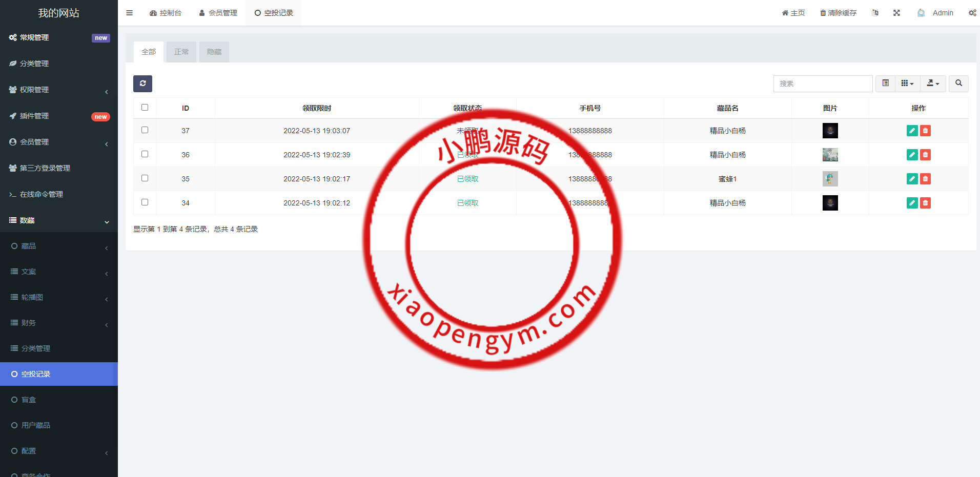The image size is (980, 477).
Task: Open the columns visibility dropdown
Action: pyautogui.click(x=907, y=84)
